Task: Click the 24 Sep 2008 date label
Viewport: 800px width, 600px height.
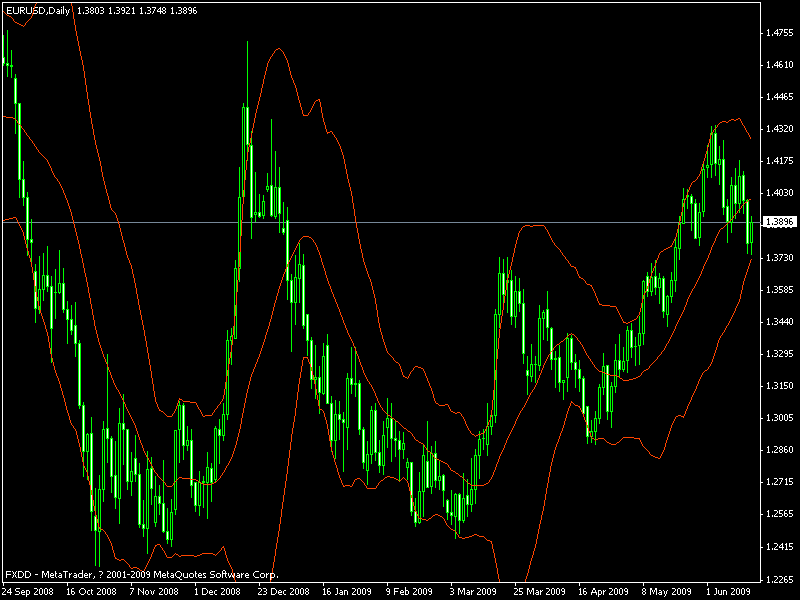Action: [x=28, y=592]
